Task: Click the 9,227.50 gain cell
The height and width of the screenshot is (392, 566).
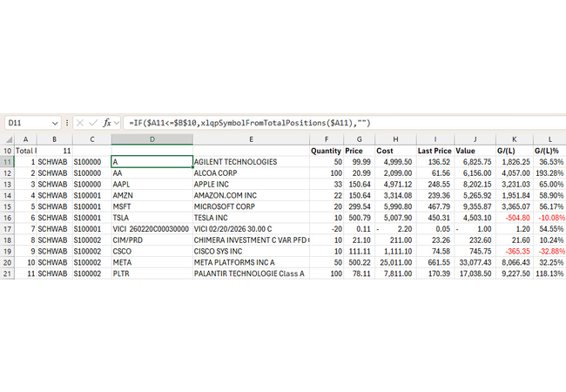Action: [x=515, y=274]
